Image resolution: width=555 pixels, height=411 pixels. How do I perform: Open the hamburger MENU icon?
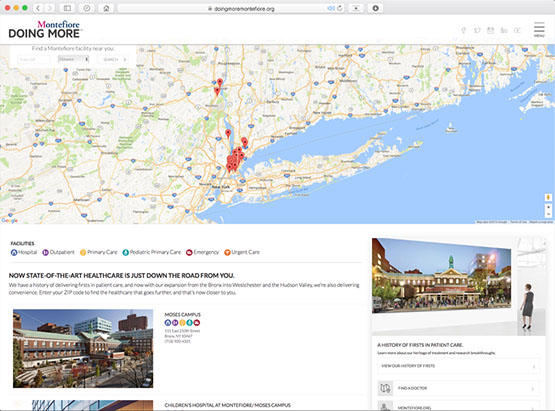[539, 29]
